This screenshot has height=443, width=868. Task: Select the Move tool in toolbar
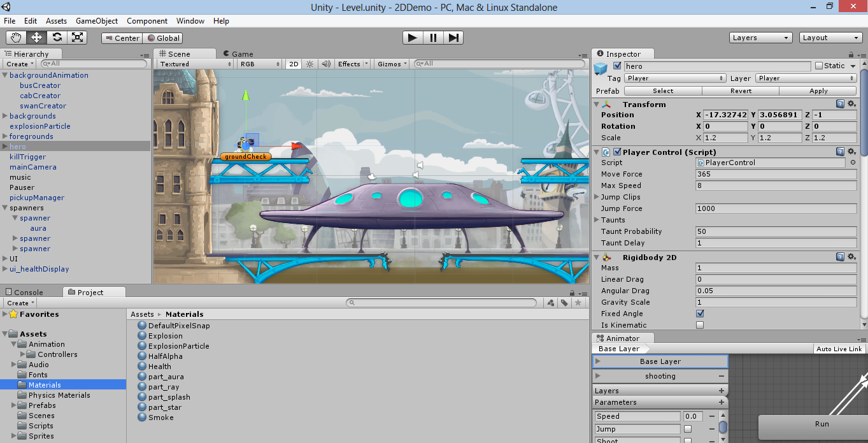[x=36, y=38]
